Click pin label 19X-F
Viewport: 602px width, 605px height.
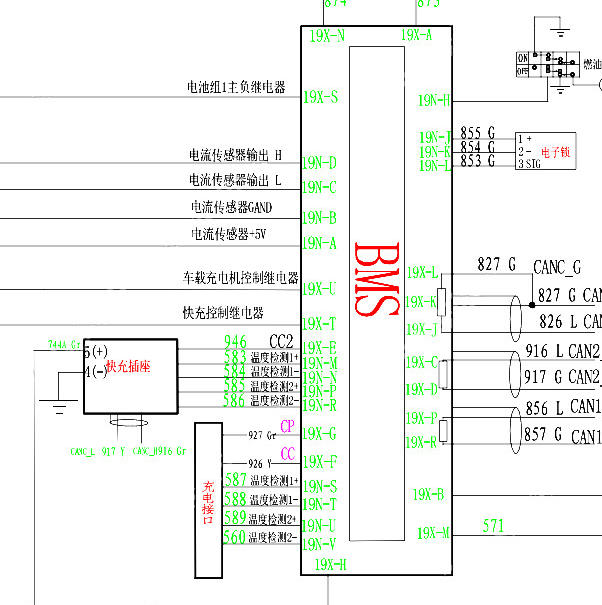(320, 461)
